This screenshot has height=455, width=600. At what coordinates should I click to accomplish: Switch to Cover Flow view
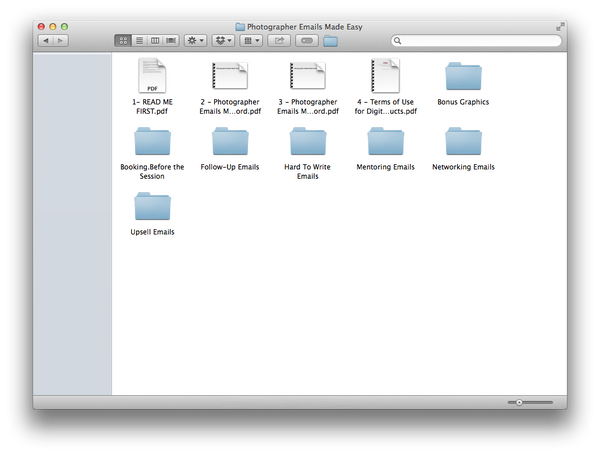click(x=171, y=41)
